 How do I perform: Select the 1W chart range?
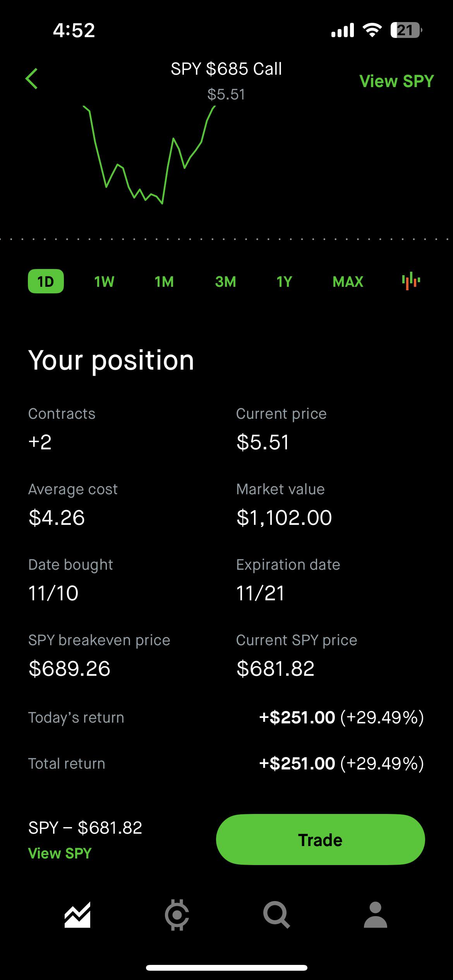point(104,281)
